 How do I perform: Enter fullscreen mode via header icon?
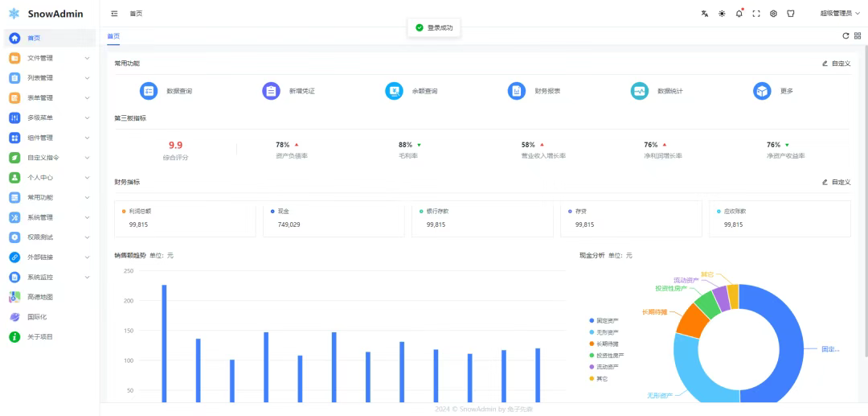point(756,14)
